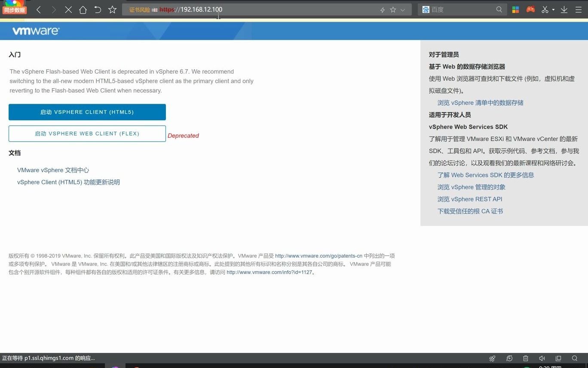Focus the address bar showing 192.168.12.100
The height and width of the screenshot is (368, 588).
click(266, 9)
